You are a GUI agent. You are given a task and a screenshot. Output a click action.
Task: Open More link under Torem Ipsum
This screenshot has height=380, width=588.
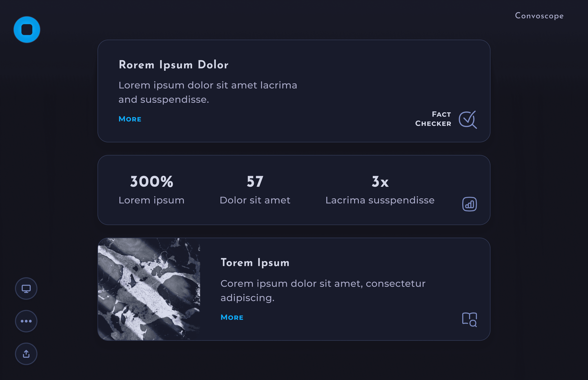click(x=232, y=317)
